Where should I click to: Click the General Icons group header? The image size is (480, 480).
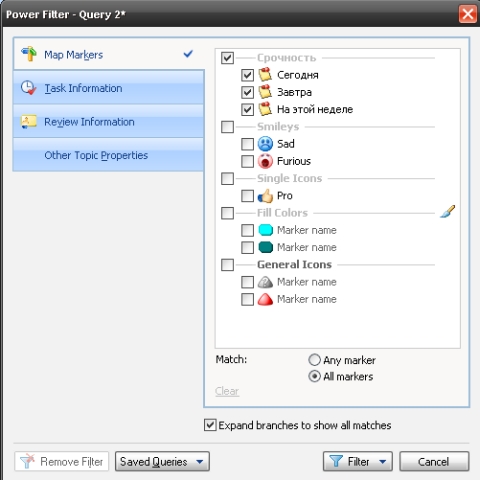pos(294,264)
